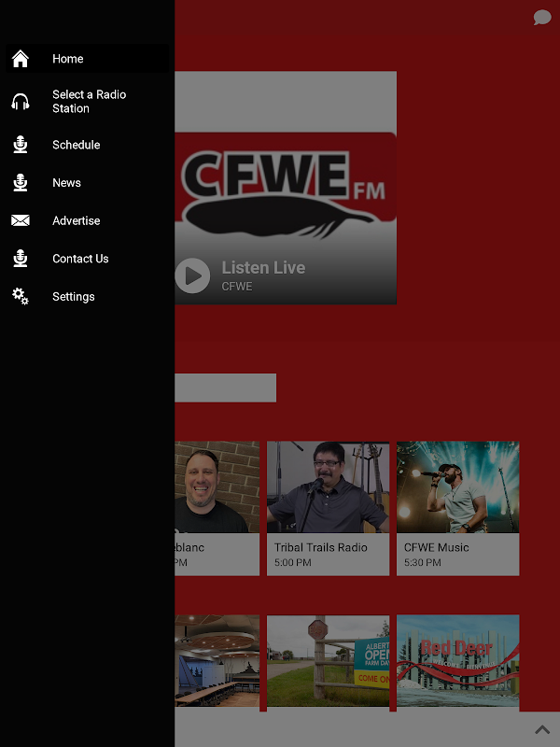Click the microphone icon beside Contact Us

click(x=20, y=259)
